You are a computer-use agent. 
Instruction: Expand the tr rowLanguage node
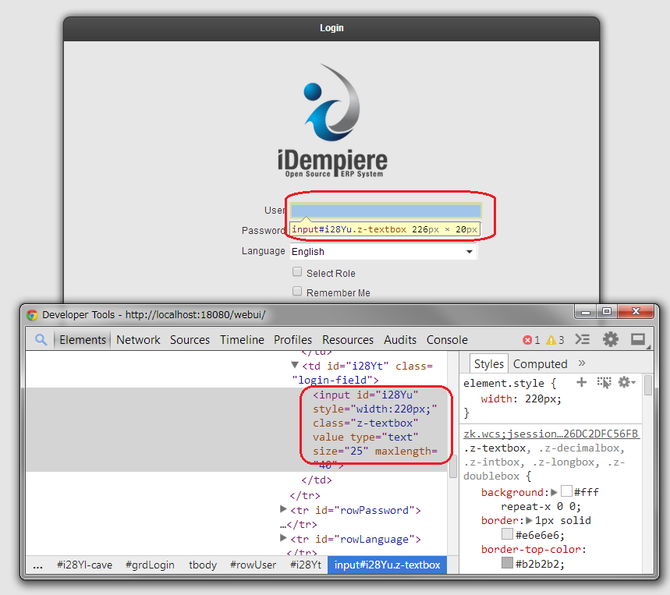283,538
